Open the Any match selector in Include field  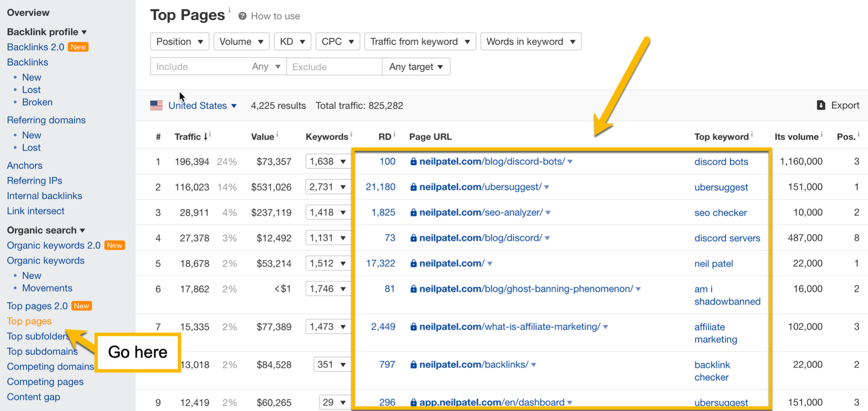[266, 67]
